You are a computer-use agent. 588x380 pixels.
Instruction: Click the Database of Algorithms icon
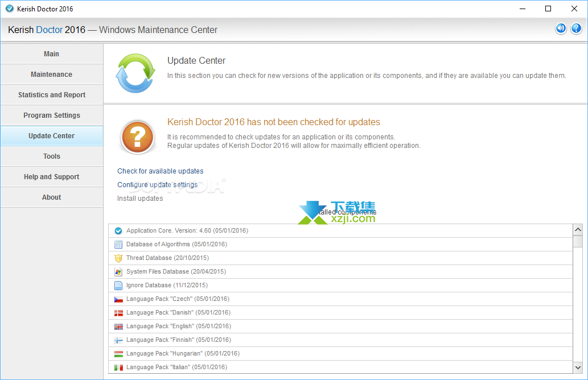(118, 245)
